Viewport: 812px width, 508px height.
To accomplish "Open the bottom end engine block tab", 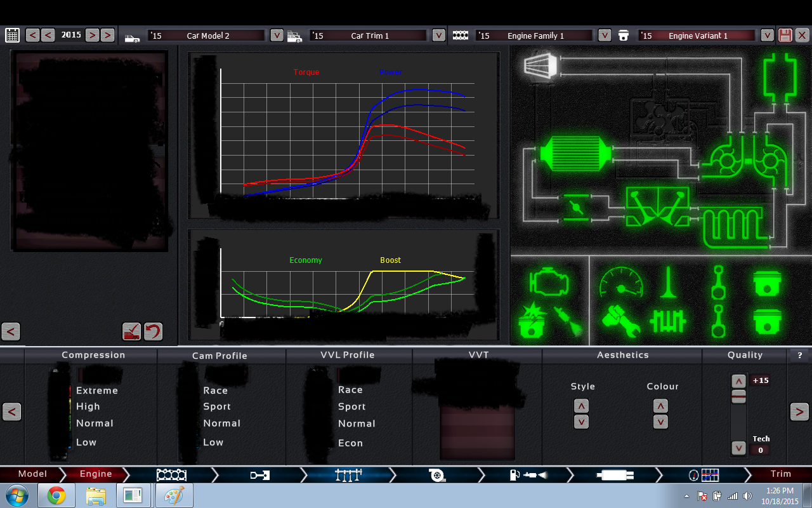I will [x=171, y=474].
